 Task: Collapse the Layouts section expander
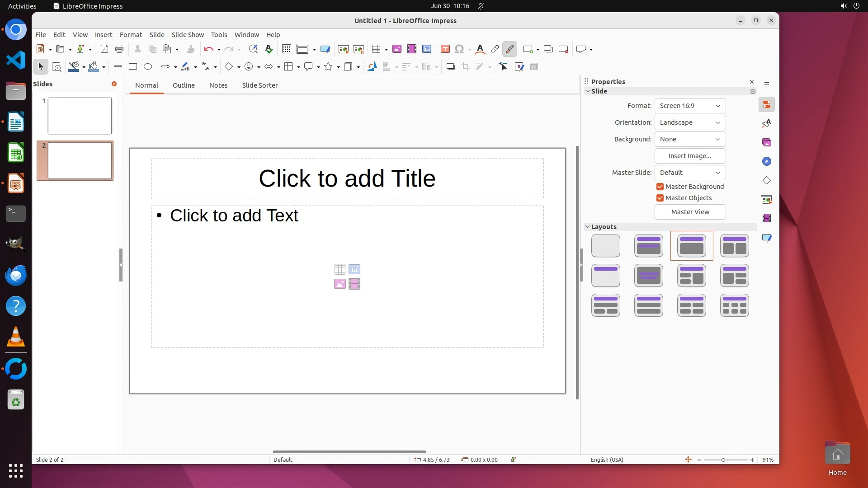click(588, 227)
